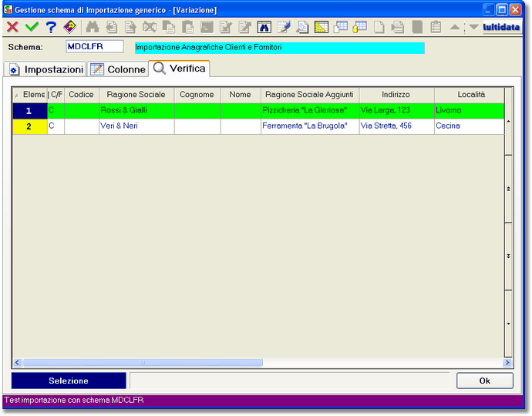
Task: Click the Ragione Sociale Aggiunti column header
Action: (310, 95)
